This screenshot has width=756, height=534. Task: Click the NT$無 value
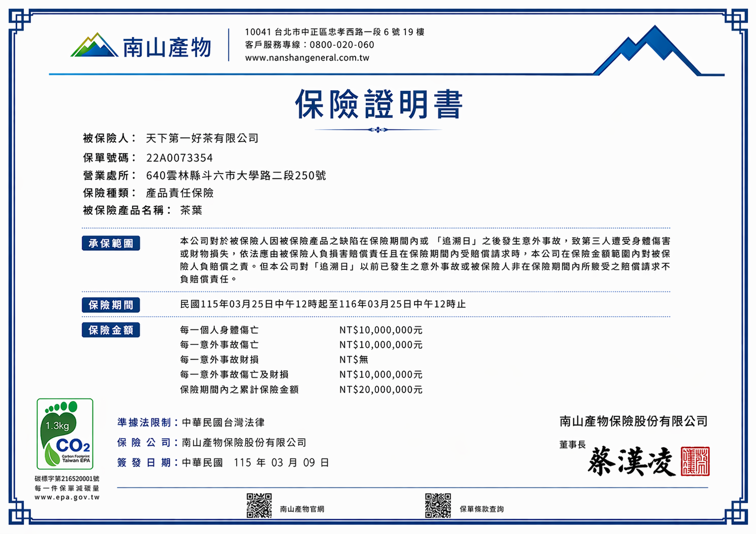point(354,360)
